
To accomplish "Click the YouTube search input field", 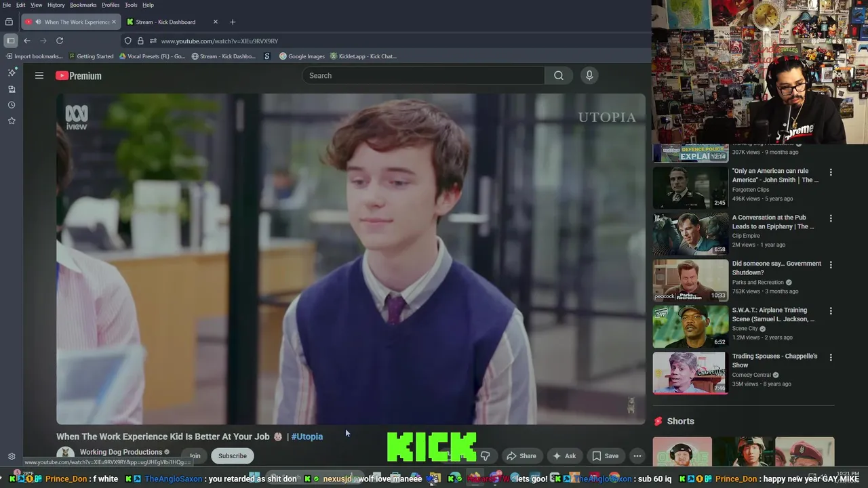I will tap(424, 75).
